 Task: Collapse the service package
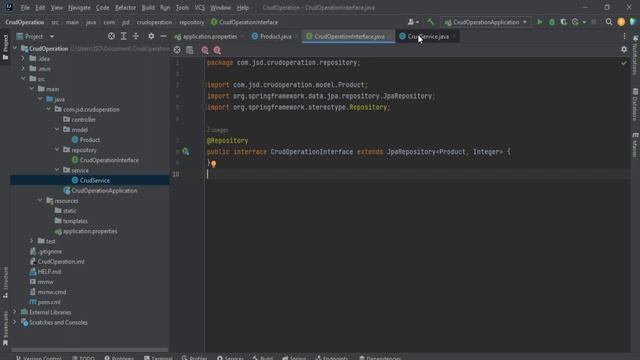[57, 170]
